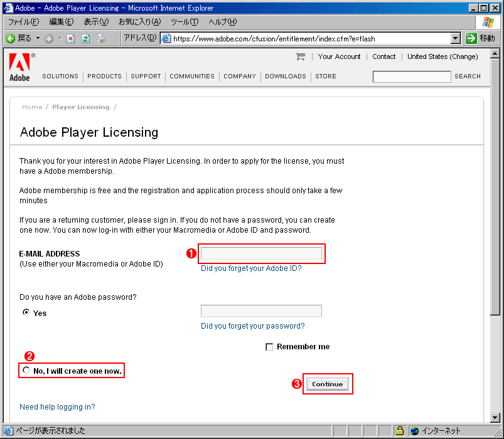504x439 pixels.
Task: Click the browser Forward arrow icon
Action: pos(48,38)
